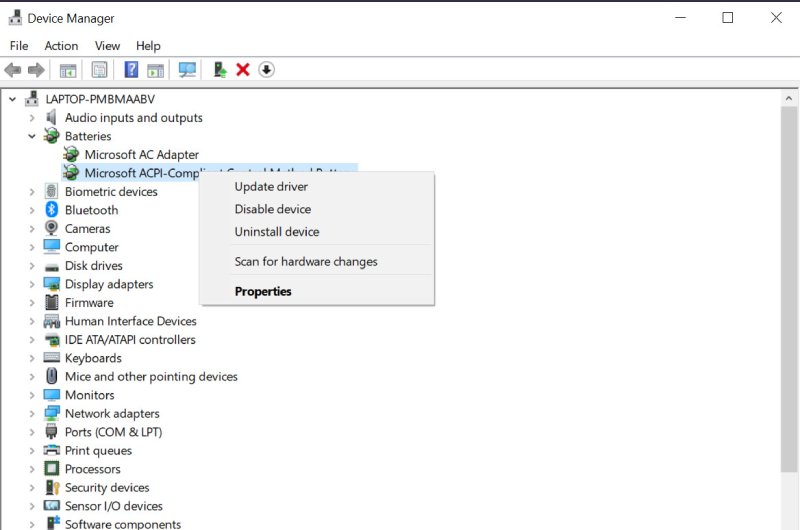
Task: Open the blue Help question-mark icon
Action: pyautogui.click(x=131, y=69)
